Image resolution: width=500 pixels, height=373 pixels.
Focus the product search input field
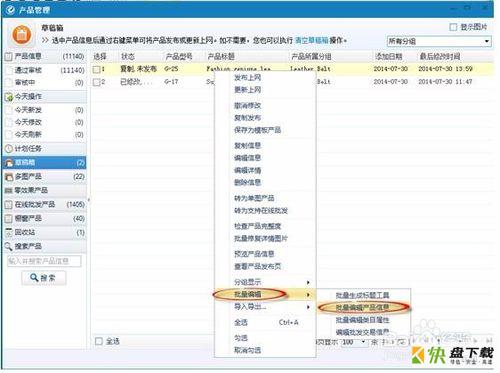tap(44, 261)
